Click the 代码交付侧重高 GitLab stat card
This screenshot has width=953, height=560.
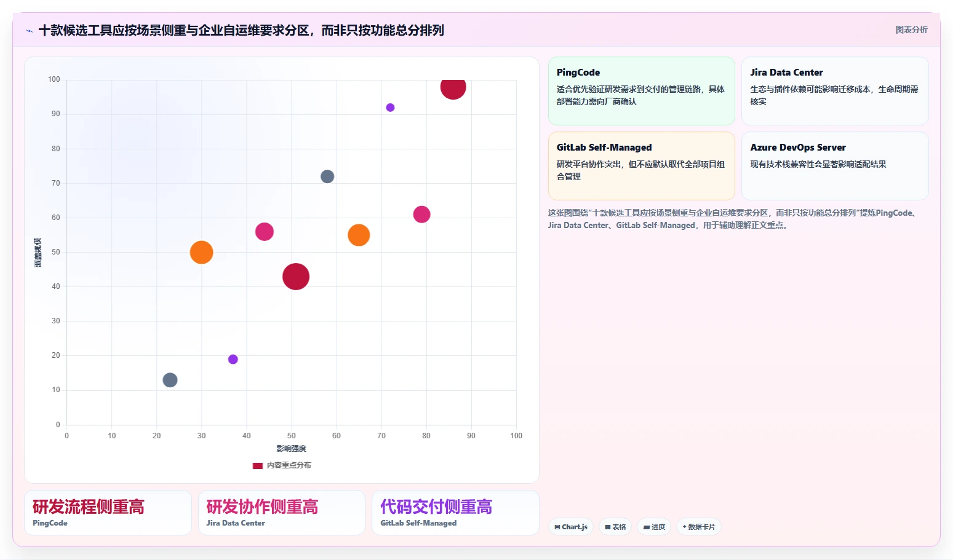(x=455, y=513)
